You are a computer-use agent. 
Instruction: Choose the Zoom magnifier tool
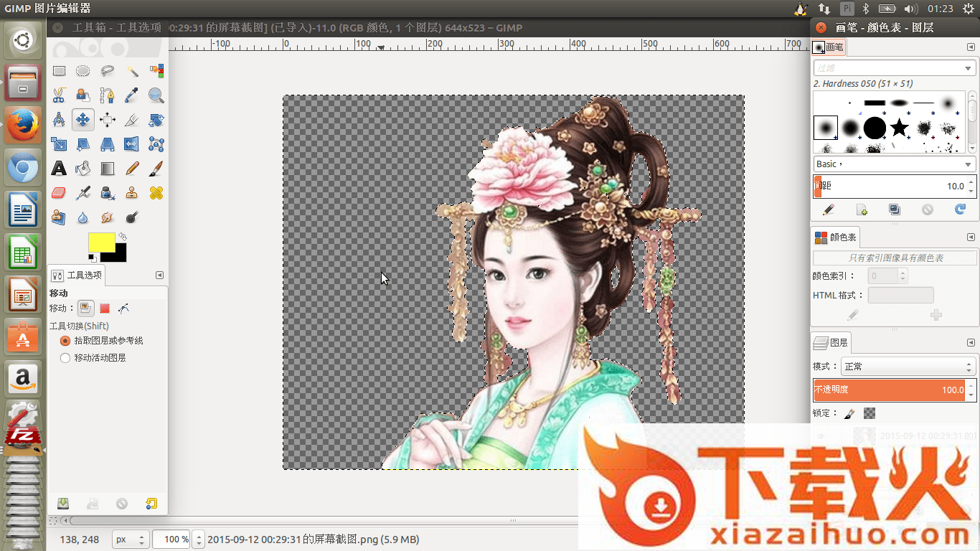click(156, 95)
